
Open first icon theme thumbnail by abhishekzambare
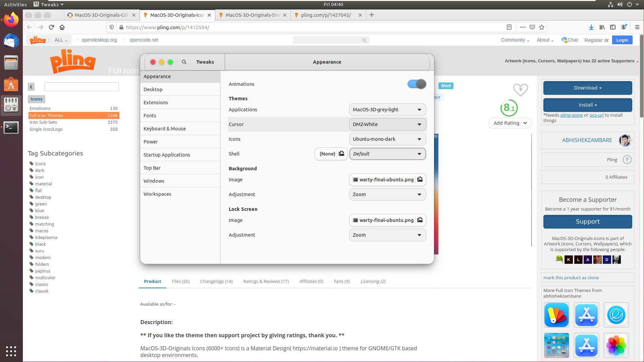tap(556, 315)
